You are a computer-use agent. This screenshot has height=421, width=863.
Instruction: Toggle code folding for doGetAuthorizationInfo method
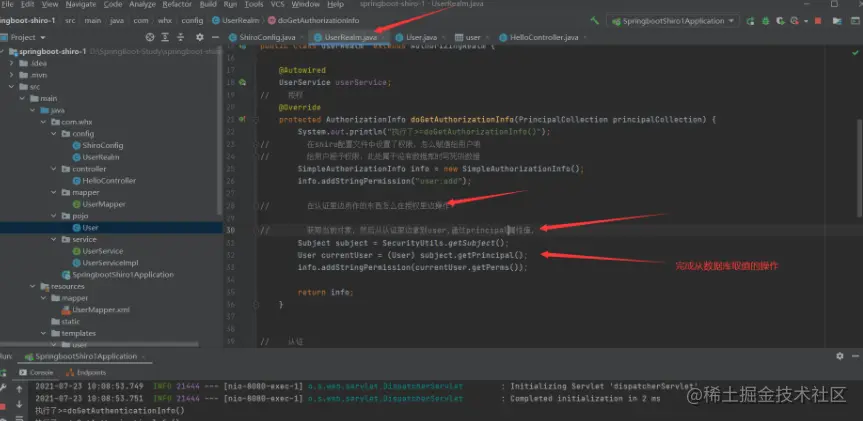point(256,119)
